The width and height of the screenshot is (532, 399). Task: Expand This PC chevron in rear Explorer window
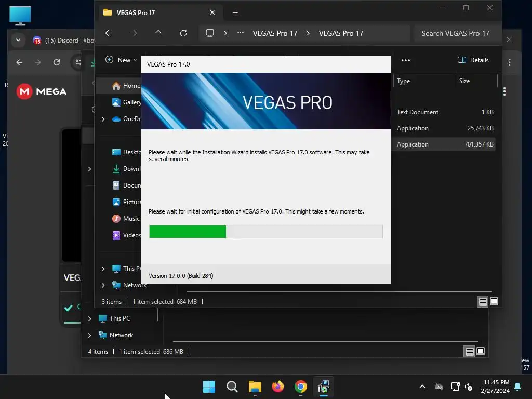89,318
